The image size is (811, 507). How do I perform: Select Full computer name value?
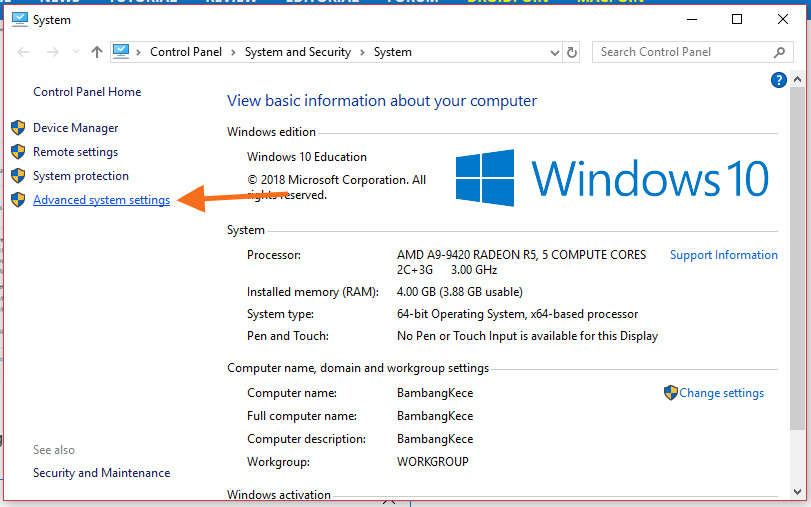[x=435, y=416]
